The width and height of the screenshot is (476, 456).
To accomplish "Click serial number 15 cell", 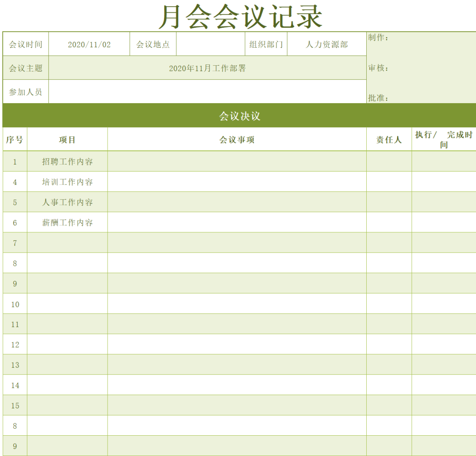I will click(15, 405).
